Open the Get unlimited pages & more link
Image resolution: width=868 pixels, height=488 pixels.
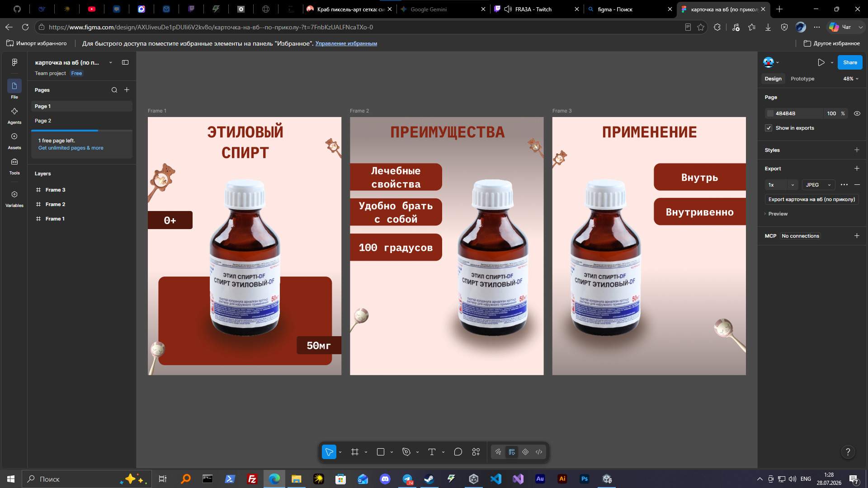[71, 148]
